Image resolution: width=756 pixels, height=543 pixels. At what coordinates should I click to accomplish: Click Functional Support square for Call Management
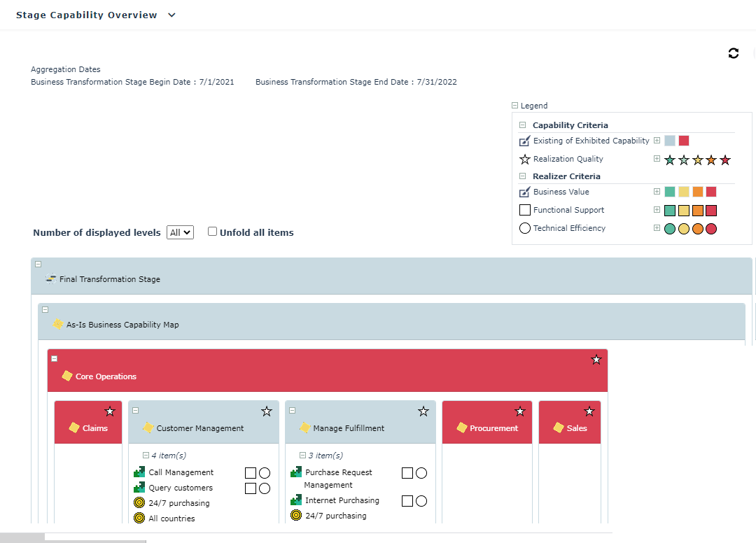tap(251, 473)
